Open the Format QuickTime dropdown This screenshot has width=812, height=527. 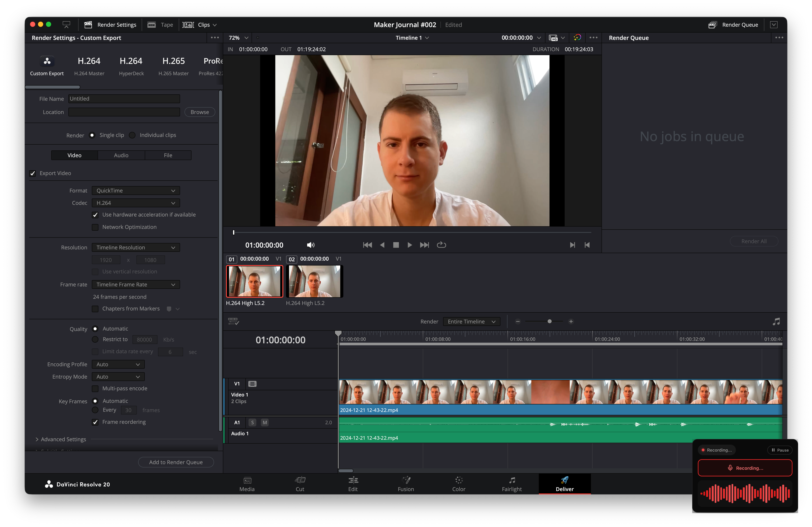click(135, 191)
